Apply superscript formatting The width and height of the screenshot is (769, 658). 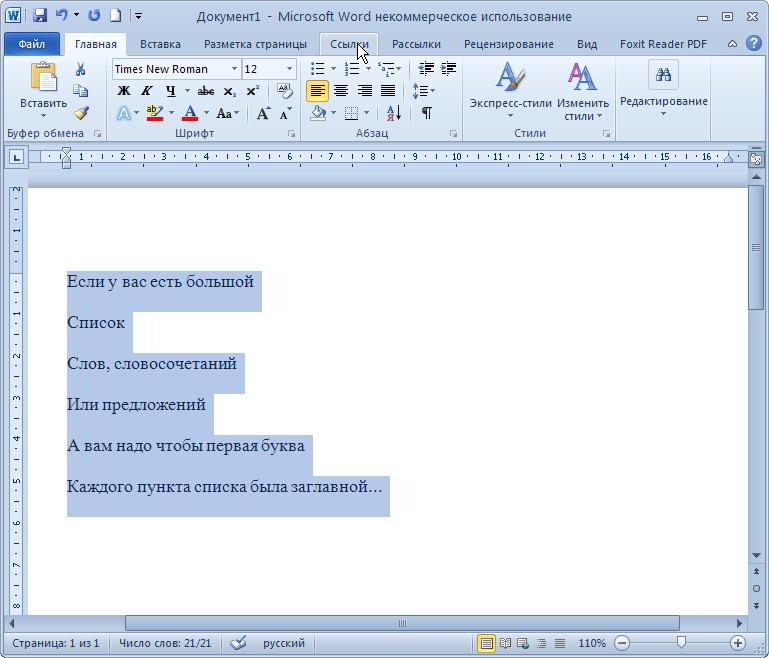click(253, 91)
